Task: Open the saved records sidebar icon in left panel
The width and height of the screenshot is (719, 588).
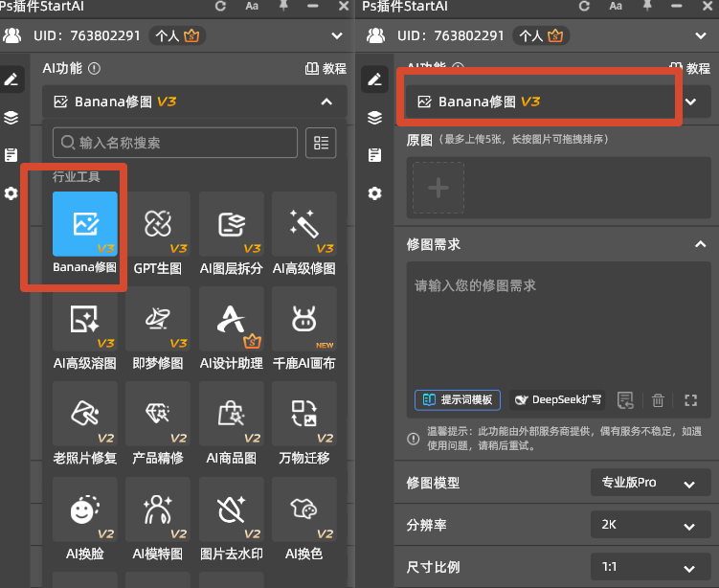Action: (11, 155)
